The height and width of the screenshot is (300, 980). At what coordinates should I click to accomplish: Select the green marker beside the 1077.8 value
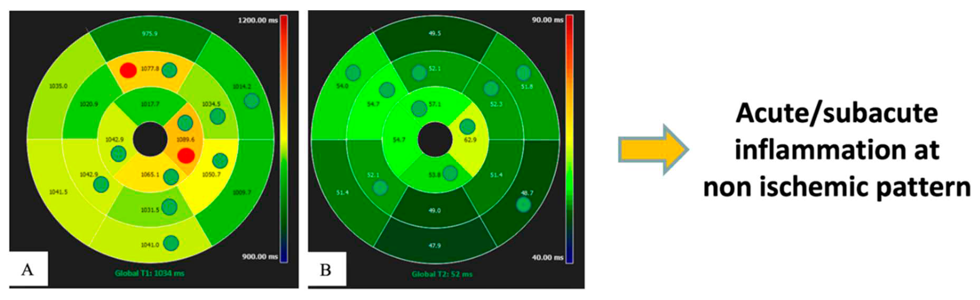click(169, 70)
